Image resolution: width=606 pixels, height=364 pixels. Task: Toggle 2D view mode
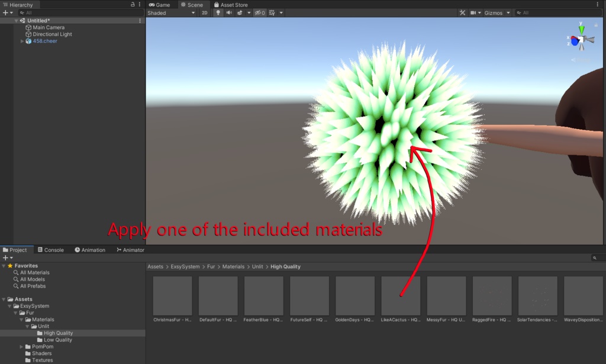[204, 13]
